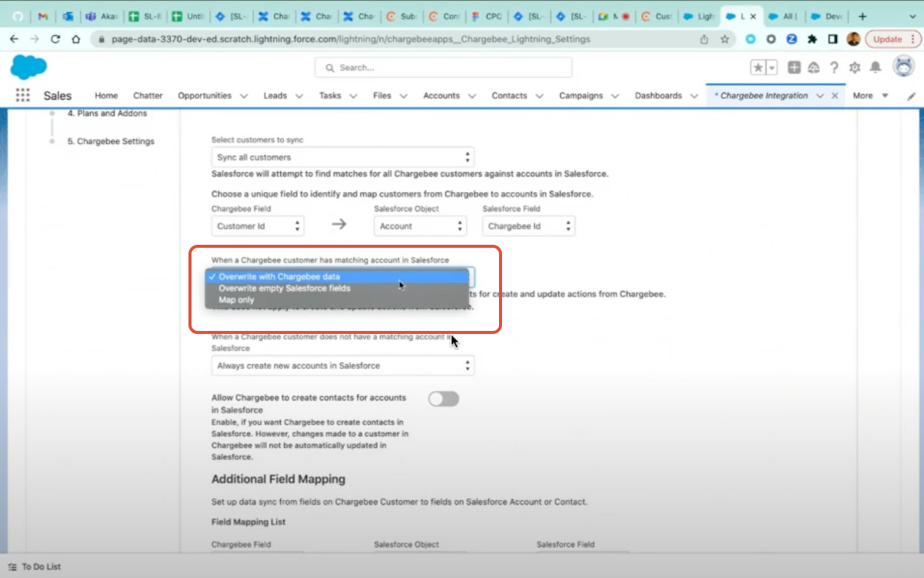
Task: Go to the Home tab
Action: [106, 96]
